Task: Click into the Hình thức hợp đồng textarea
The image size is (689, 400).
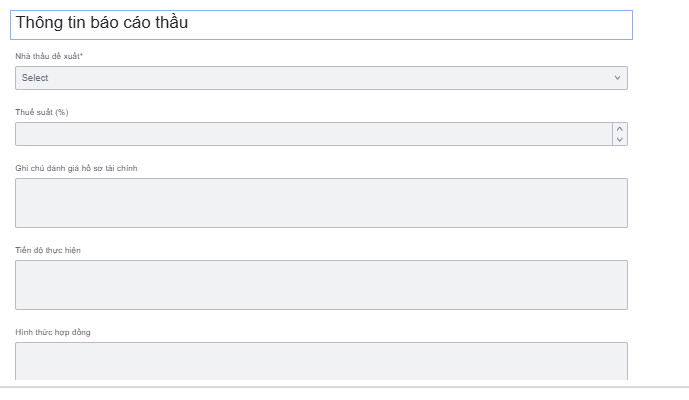Action: 321,361
